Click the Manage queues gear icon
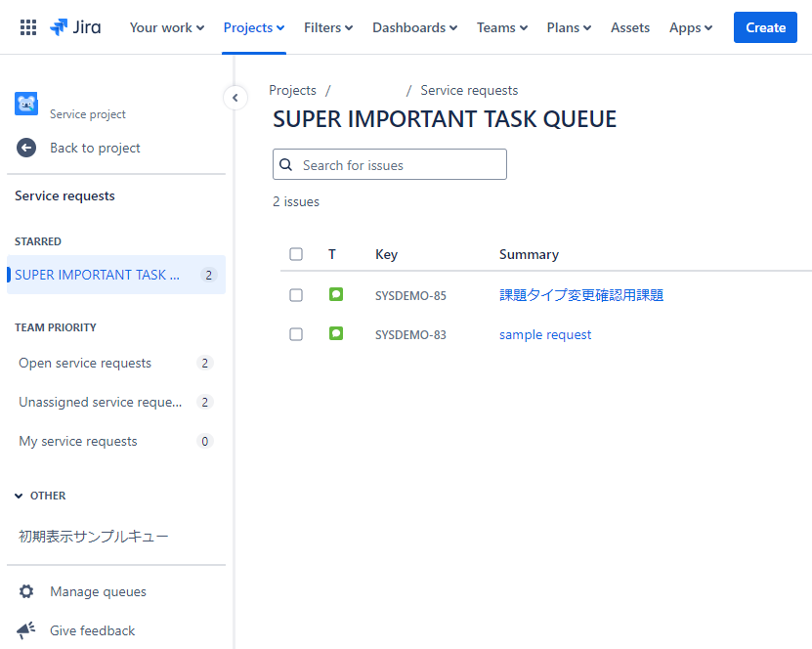This screenshot has width=812, height=649. [x=26, y=591]
